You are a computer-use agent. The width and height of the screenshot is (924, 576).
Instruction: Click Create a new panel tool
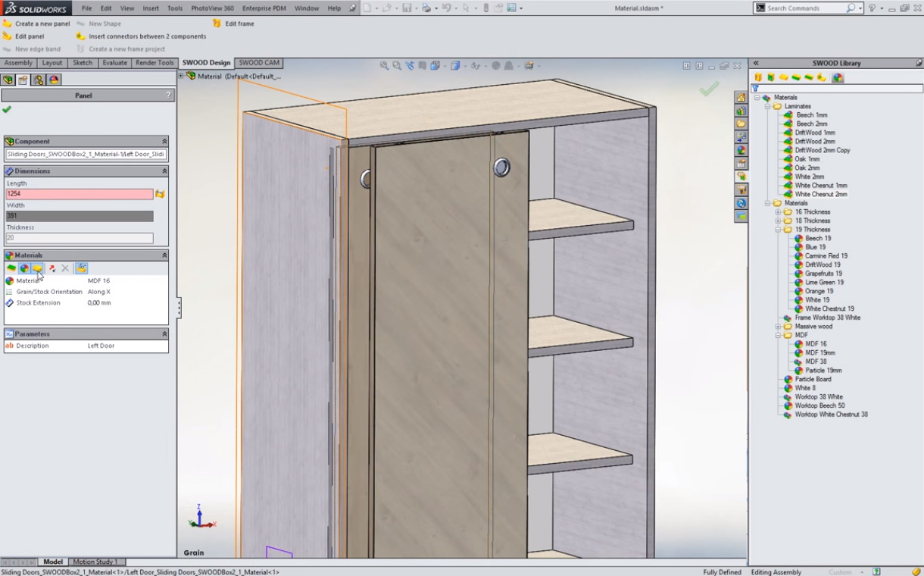(42, 23)
